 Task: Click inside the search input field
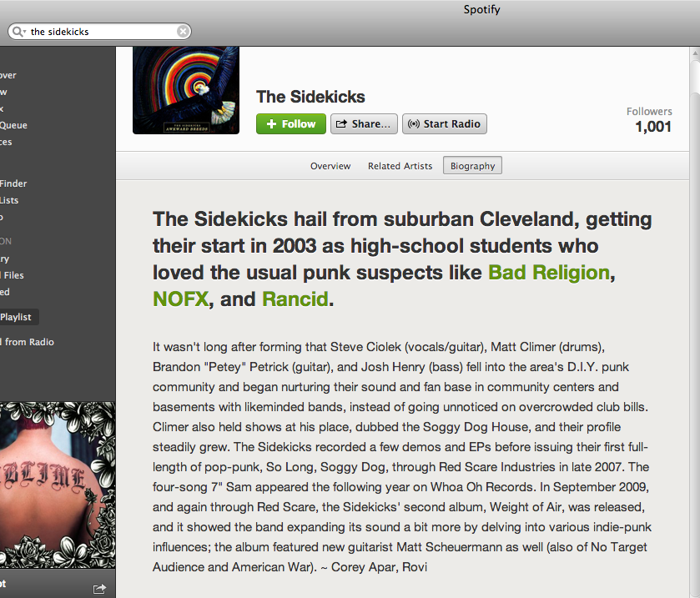[103, 31]
